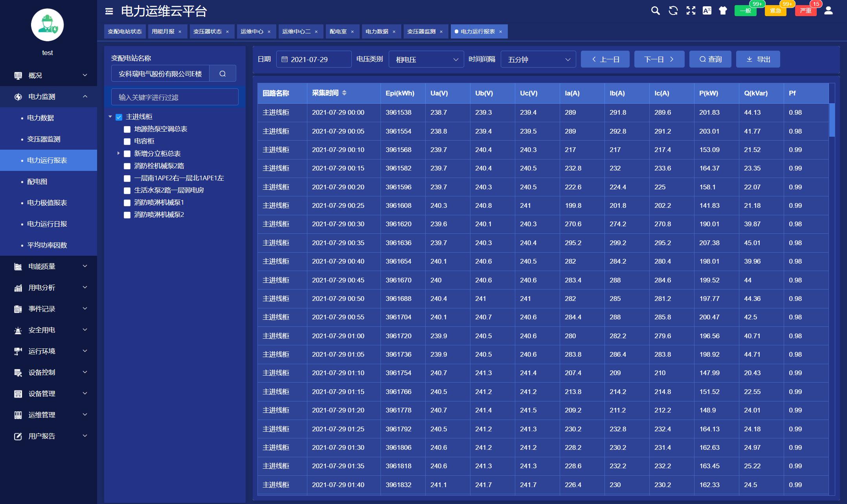Viewport: 847px width, 504px height.
Task: Expand the 新增分立柜总表 tree node
Action: [x=118, y=153]
